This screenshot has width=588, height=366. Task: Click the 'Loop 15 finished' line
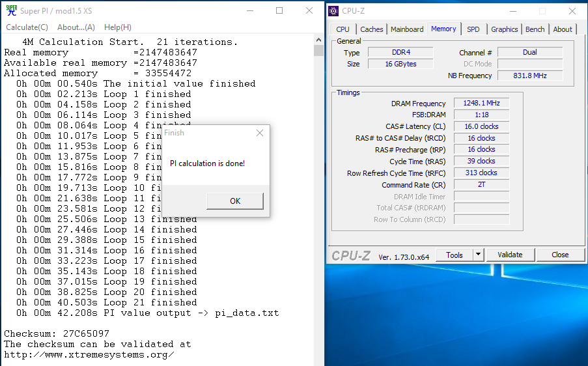pos(107,240)
